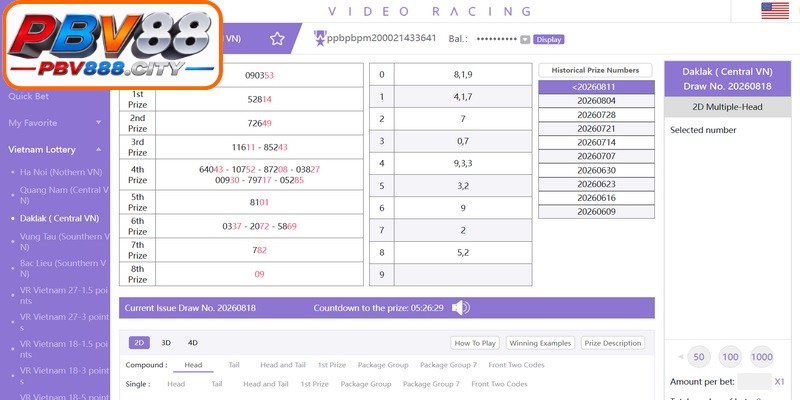This screenshot has height=400, width=800.
Task: Click the user account avatar icon
Action: pos(320,38)
